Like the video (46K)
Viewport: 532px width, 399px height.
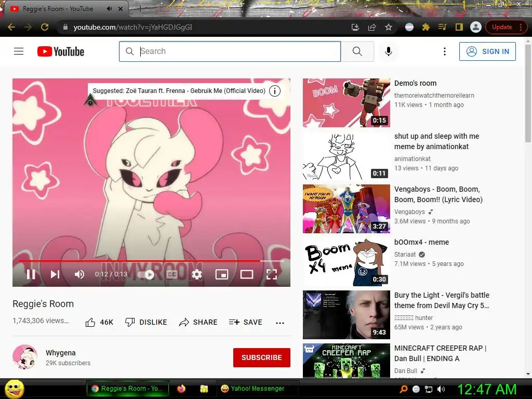99,322
